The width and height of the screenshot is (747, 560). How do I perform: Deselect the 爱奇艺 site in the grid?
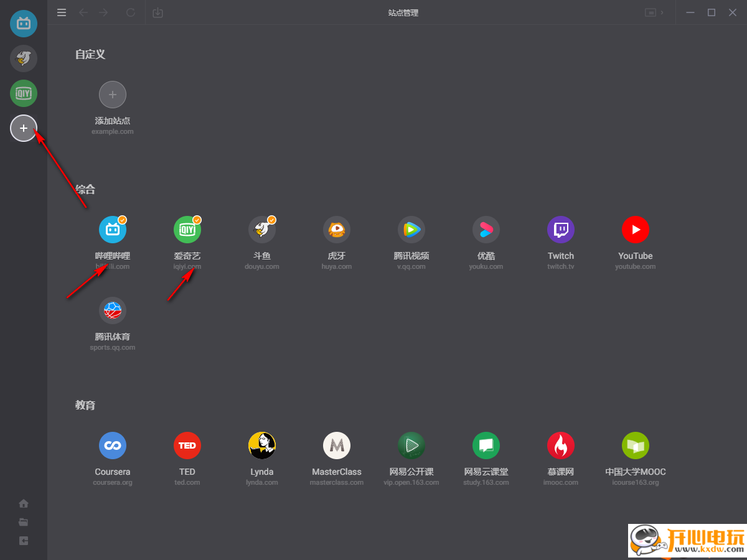187,230
